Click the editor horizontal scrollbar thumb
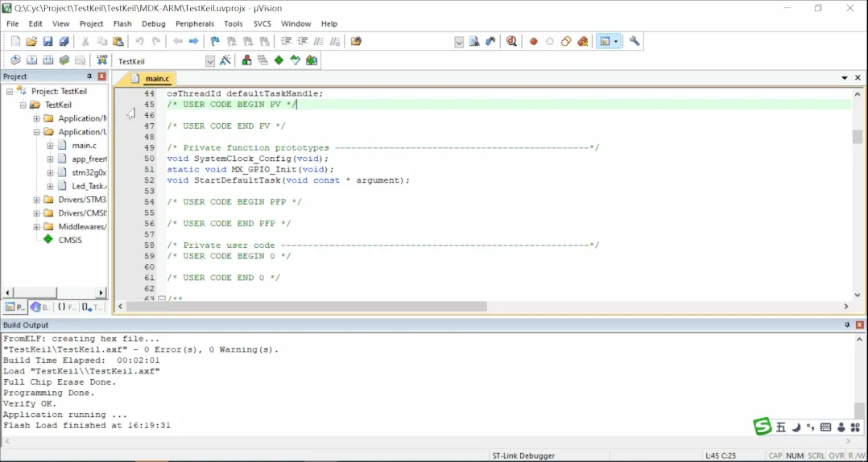Viewport: 868px width, 462px height. pyautogui.click(x=307, y=306)
